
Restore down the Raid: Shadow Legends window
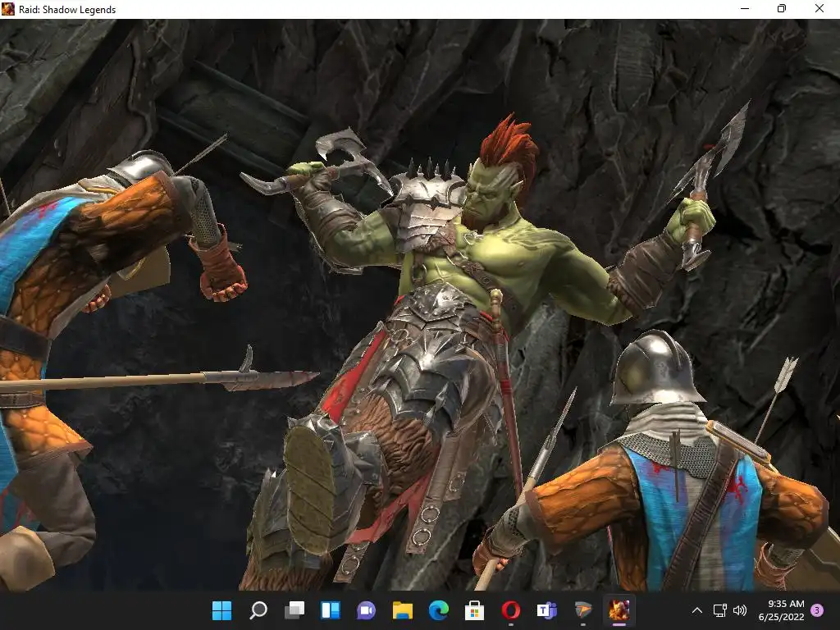[782, 8]
